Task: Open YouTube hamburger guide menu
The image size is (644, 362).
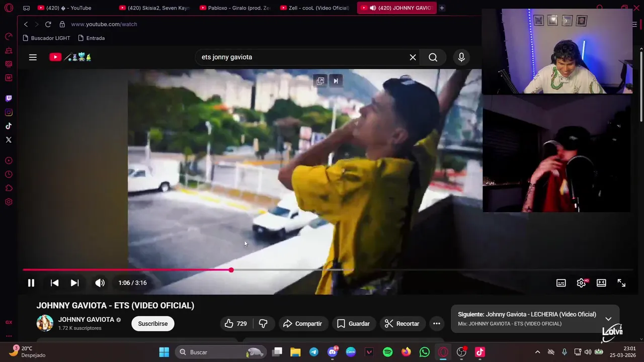Action: point(33,57)
